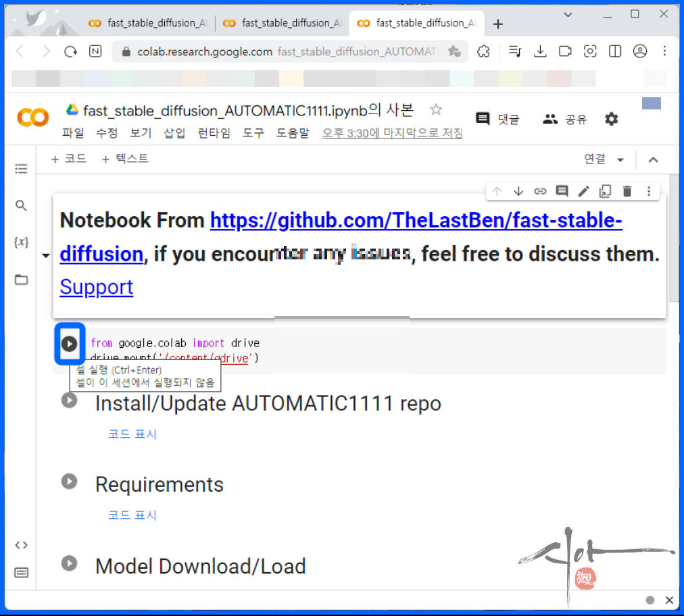Screen dimensions: 684x616
Task: Click the 공유 share button
Action: (565, 119)
